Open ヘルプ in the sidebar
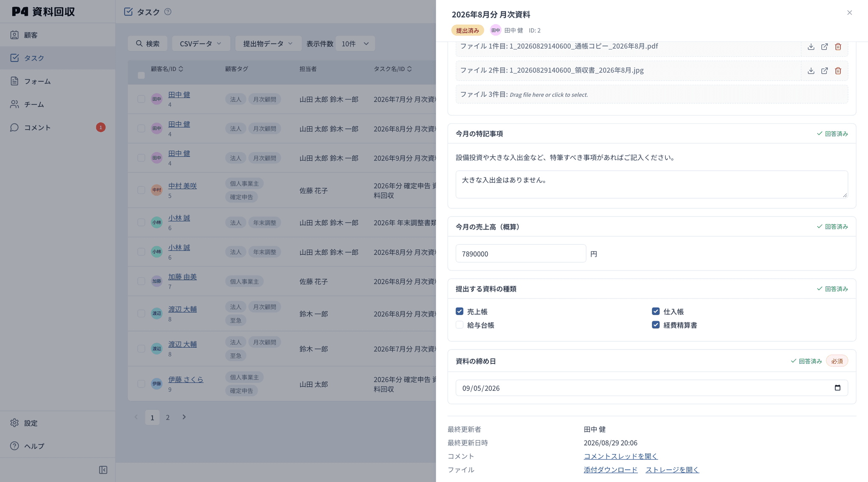 pyautogui.click(x=58, y=446)
